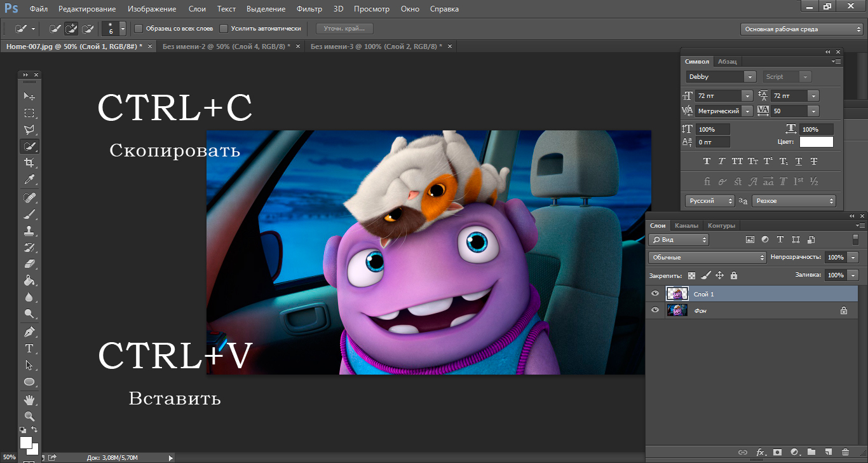This screenshot has height=463, width=868.
Task: Click Subtract from selection mode icon
Action: 88,29
